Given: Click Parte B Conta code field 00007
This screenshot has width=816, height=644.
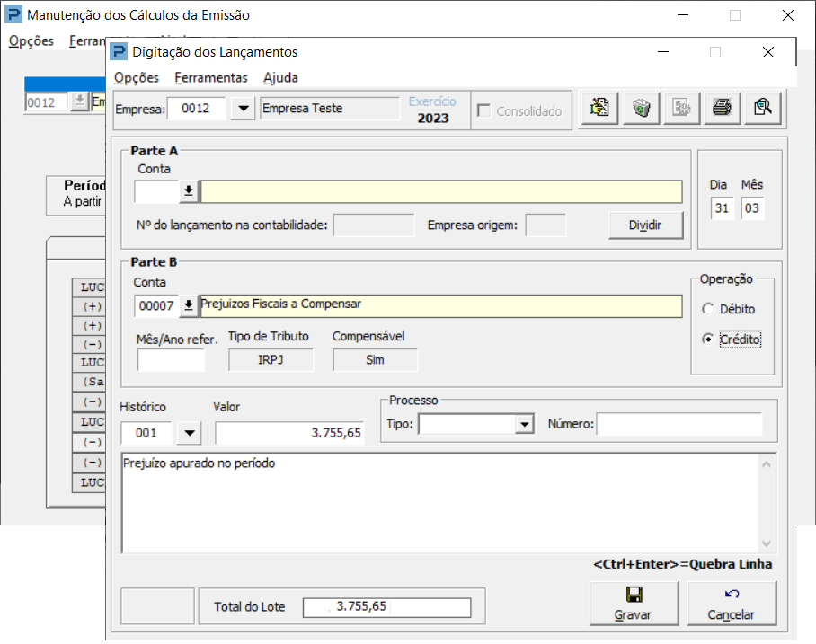Looking at the screenshot, I should pyautogui.click(x=156, y=305).
